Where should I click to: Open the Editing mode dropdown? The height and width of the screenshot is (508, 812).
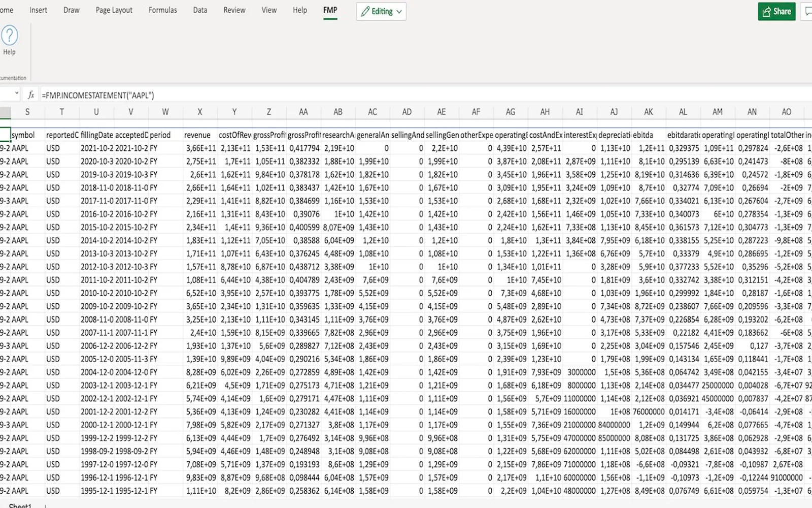(x=381, y=11)
